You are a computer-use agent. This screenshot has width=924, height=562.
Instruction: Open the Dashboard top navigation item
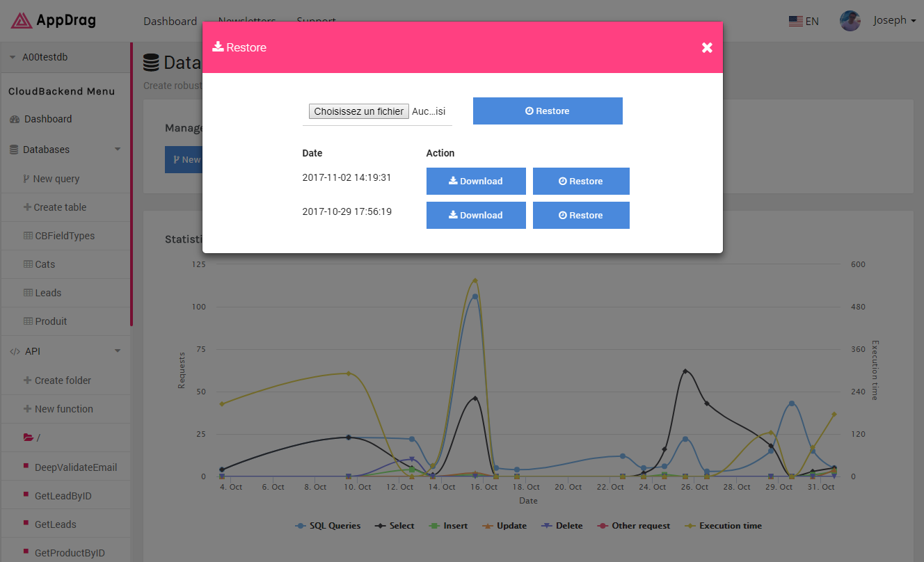(170, 22)
